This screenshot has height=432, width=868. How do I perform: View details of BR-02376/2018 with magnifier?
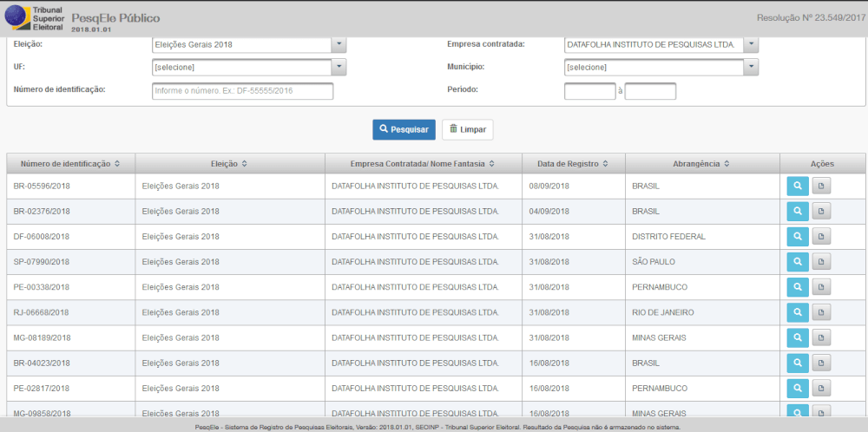click(798, 212)
